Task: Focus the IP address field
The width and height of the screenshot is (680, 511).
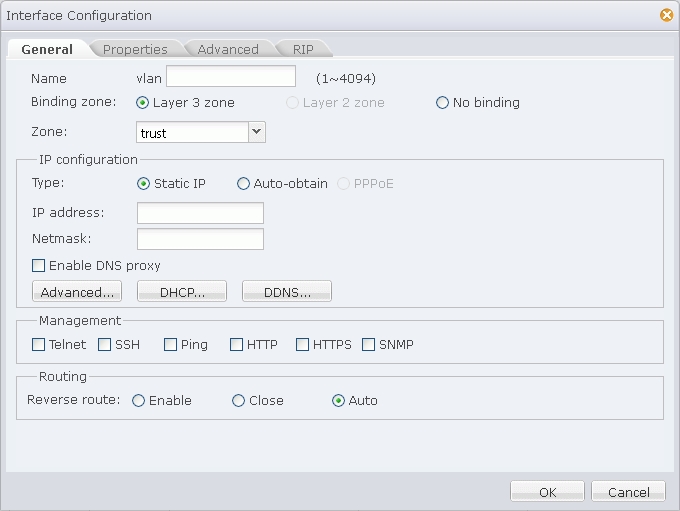Action: click(x=200, y=213)
